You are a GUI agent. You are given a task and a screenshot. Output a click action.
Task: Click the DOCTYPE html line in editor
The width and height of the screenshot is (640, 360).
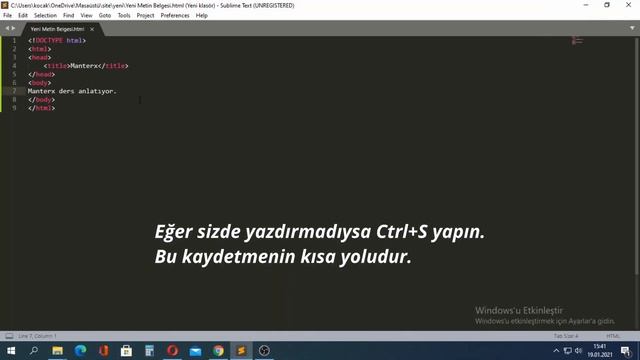pyautogui.click(x=57, y=40)
